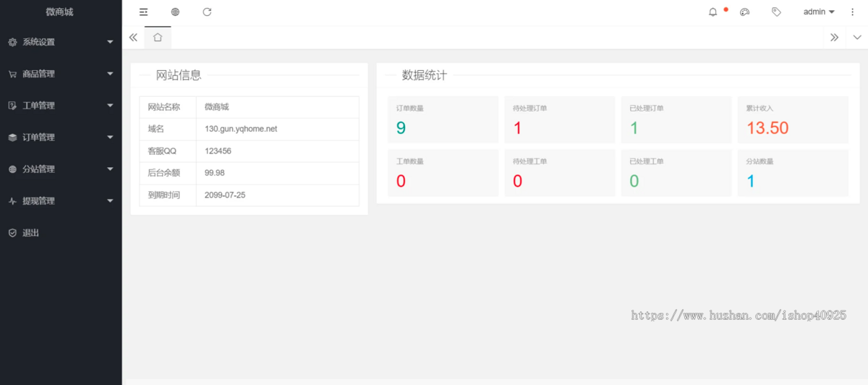Image resolution: width=868 pixels, height=385 pixels.
Task: Select the home tab
Action: [158, 38]
